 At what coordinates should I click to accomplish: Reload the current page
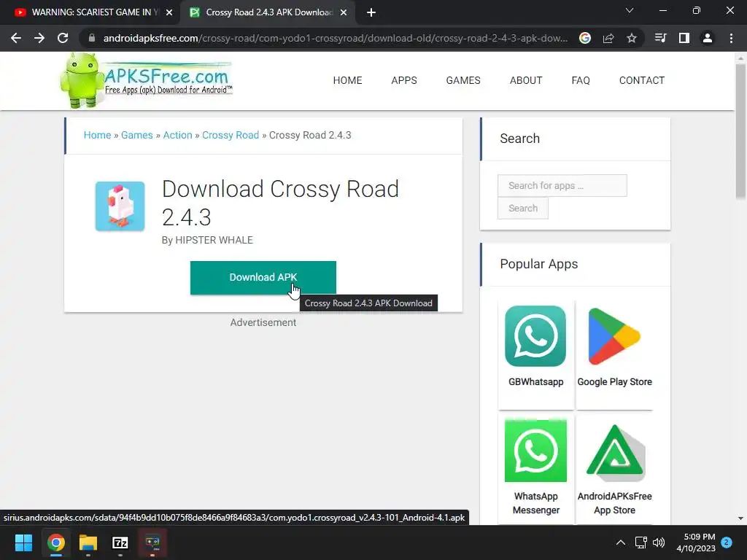(63, 38)
